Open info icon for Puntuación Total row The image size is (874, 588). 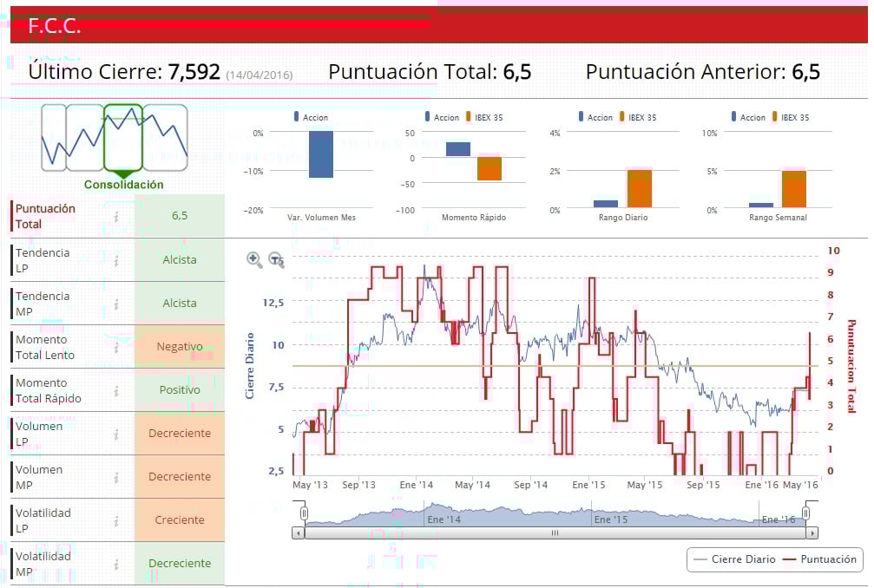[x=116, y=217]
